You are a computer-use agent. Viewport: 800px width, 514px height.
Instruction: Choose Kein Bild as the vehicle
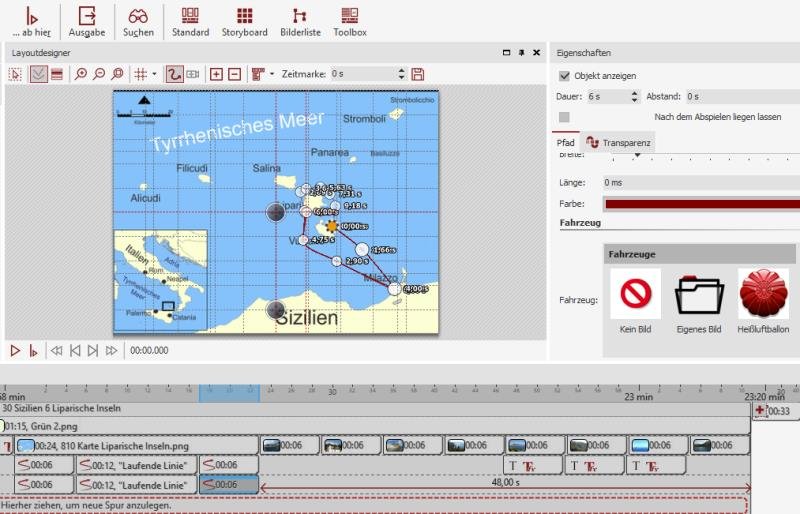coord(636,295)
